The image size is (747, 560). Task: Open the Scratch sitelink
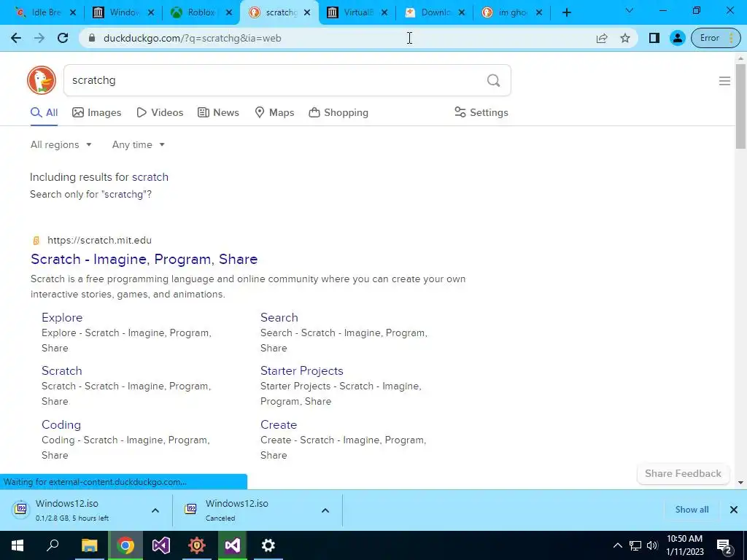tap(61, 371)
